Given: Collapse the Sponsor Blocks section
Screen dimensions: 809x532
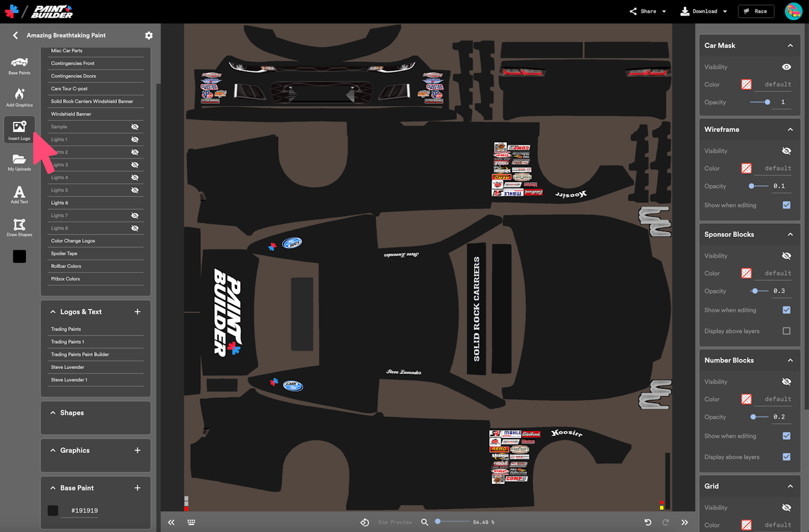Looking at the screenshot, I should tap(790, 234).
